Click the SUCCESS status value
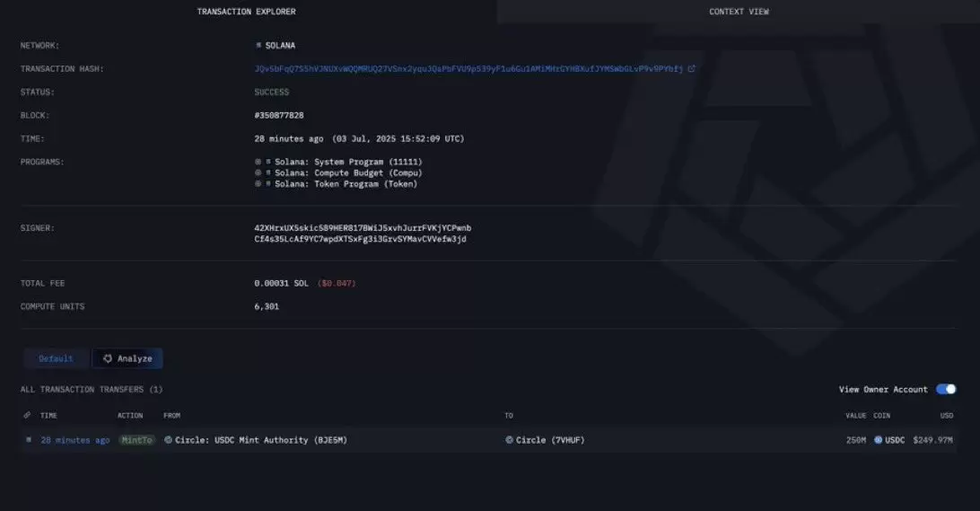The width and height of the screenshot is (980, 511). (271, 92)
